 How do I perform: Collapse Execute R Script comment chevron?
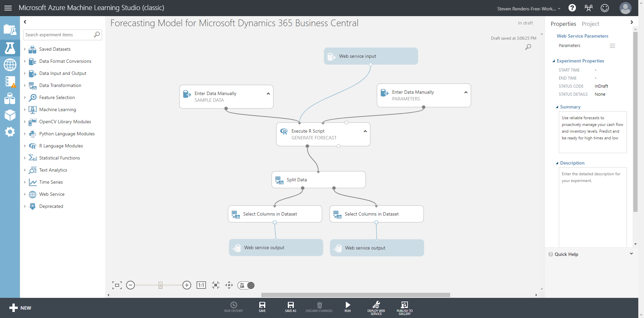click(365, 131)
